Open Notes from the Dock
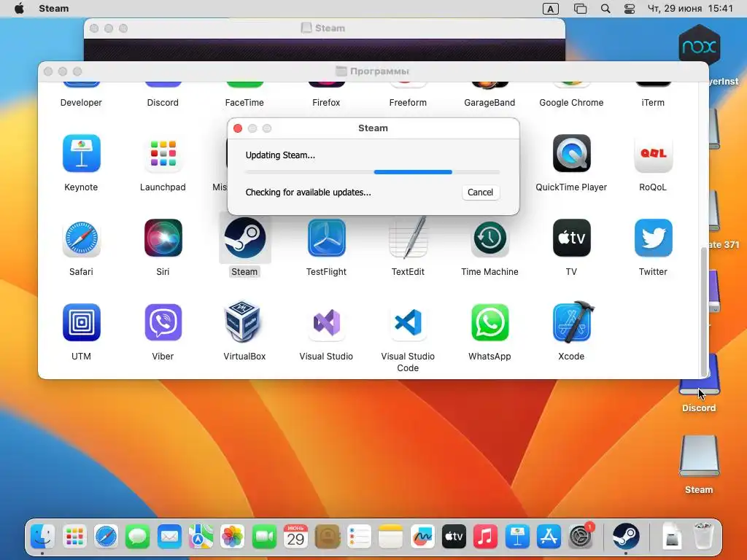 391,537
